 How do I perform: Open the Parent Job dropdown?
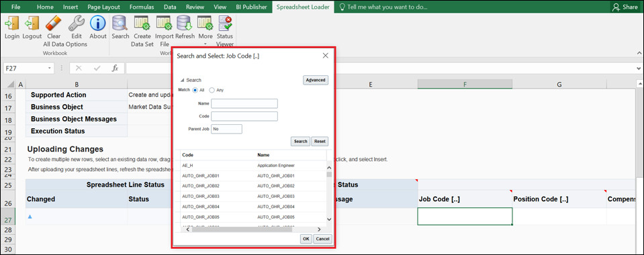(227, 129)
